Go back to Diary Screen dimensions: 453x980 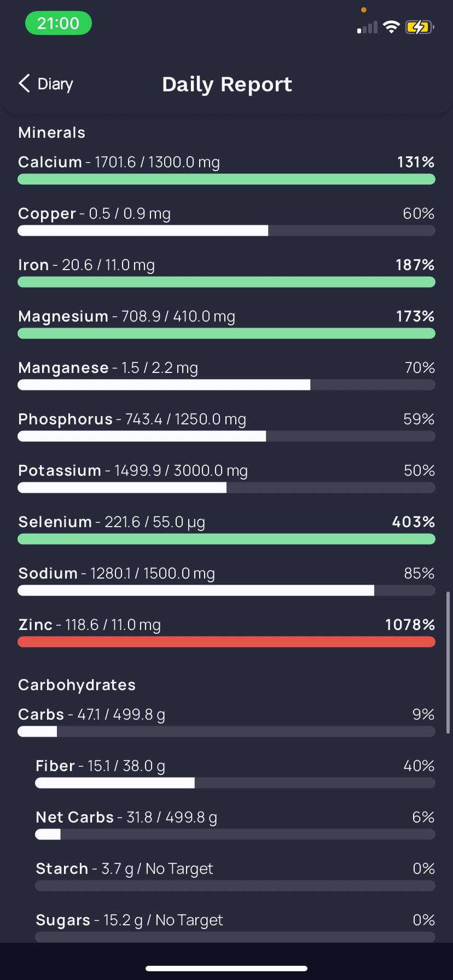pyautogui.click(x=46, y=84)
